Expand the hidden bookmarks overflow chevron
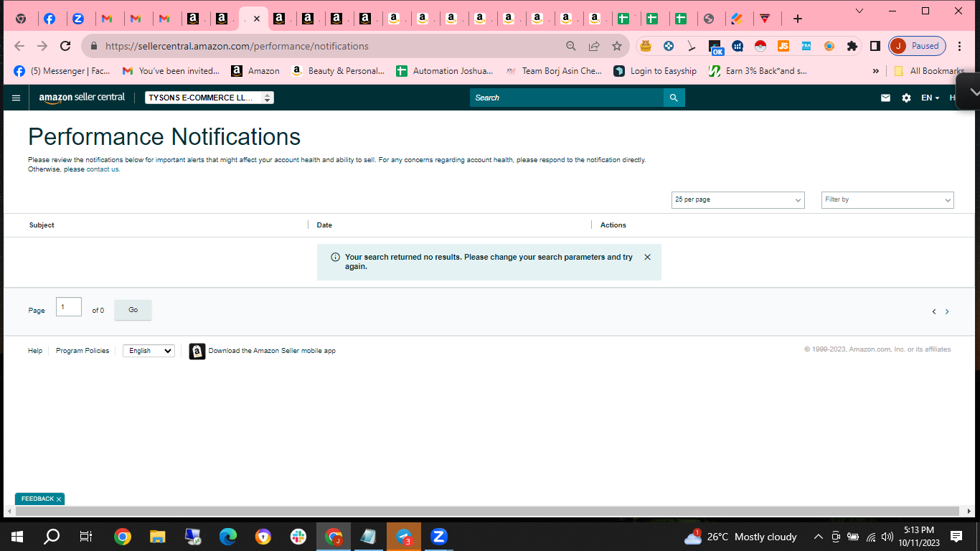Viewport: 980px width, 551px height. pos(875,71)
